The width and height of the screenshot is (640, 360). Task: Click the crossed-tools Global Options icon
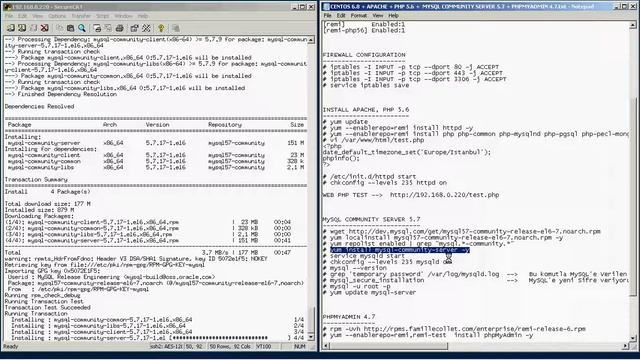[146, 28]
